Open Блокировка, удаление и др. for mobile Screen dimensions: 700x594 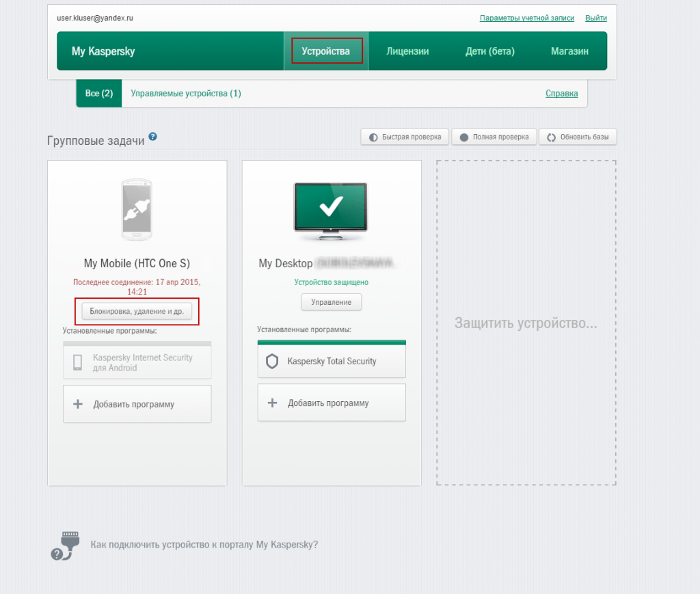click(137, 312)
